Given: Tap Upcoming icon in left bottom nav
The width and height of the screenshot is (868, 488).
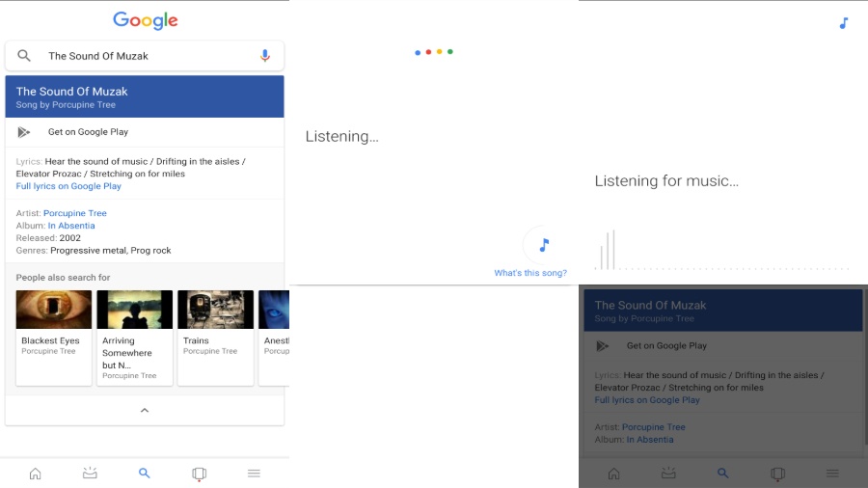Looking at the screenshot, I should click(90, 474).
